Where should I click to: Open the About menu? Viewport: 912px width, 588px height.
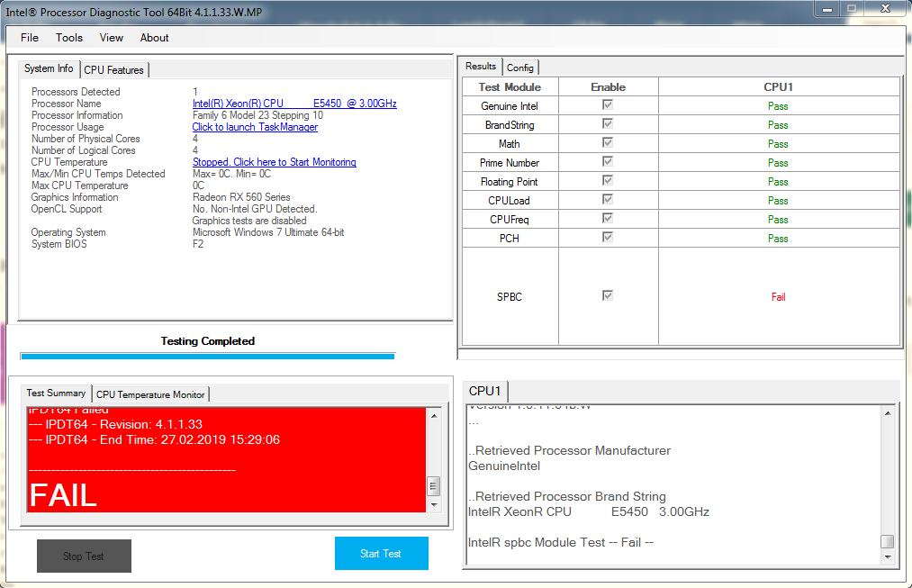click(154, 38)
